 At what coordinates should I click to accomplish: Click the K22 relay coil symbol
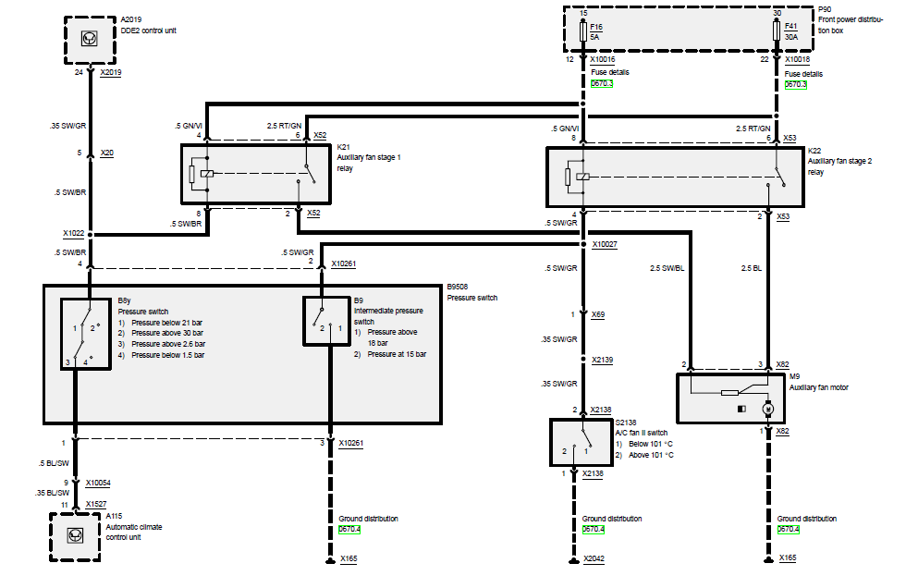pos(583,177)
